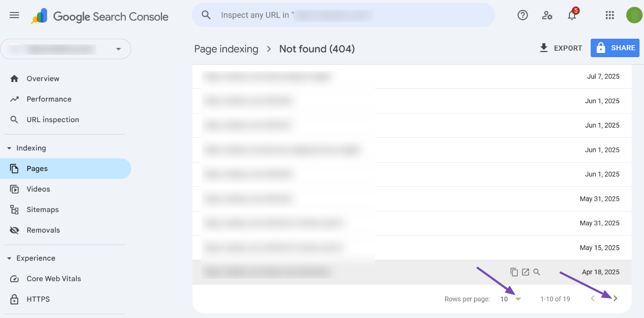The width and height of the screenshot is (644, 318).
Task: Open Rows per page dropdown
Action: [x=511, y=299]
